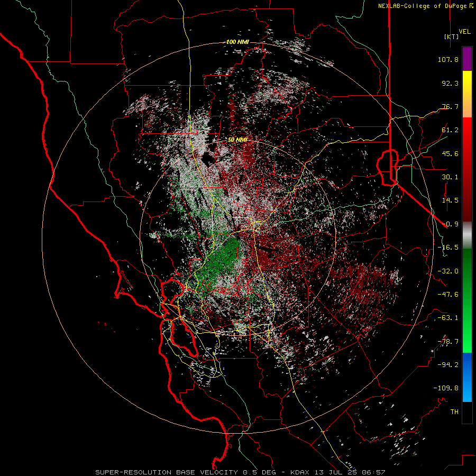Click the TH legend label
Image resolution: width=476 pixels, height=476 pixels.
point(454,412)
